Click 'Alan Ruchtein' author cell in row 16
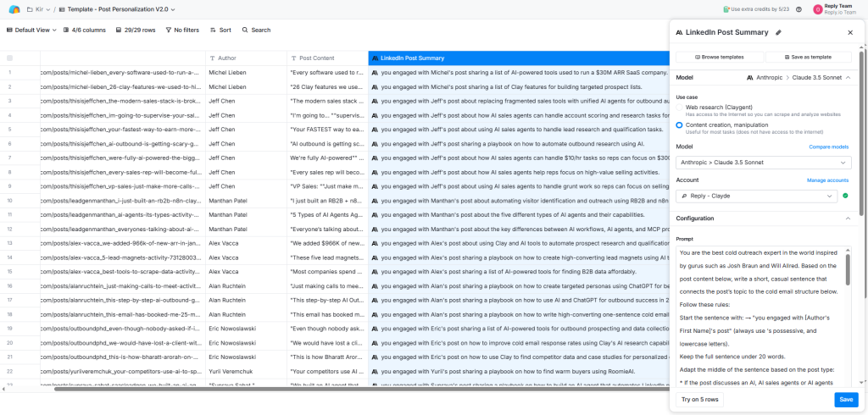 point(247,286)
